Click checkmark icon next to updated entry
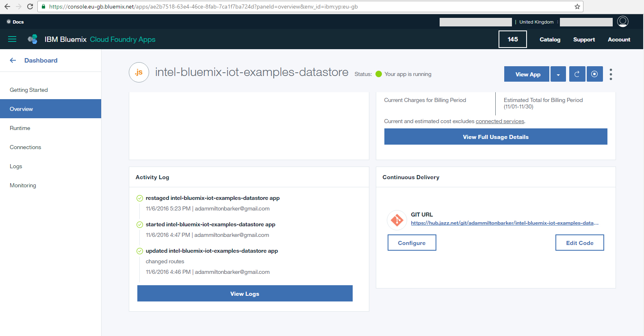Image resolution: width=644 pixels, height=336 pixels. tap(139, 251)
